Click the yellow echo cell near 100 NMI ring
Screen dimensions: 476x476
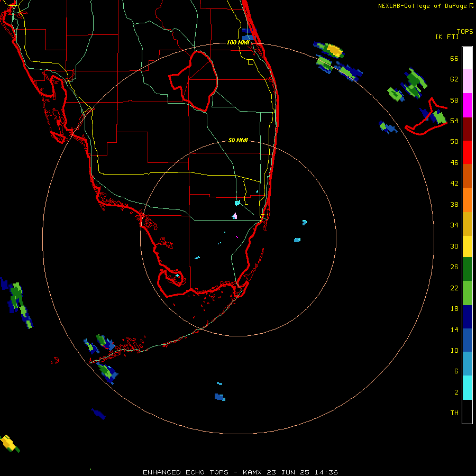334,50
